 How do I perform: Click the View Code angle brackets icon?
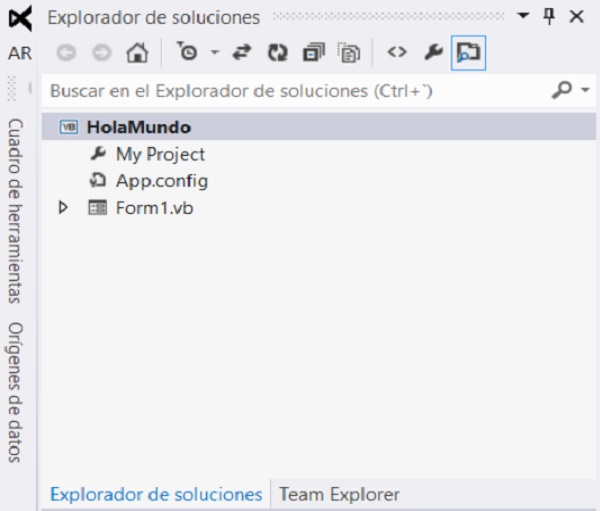(x=397, y=52)
